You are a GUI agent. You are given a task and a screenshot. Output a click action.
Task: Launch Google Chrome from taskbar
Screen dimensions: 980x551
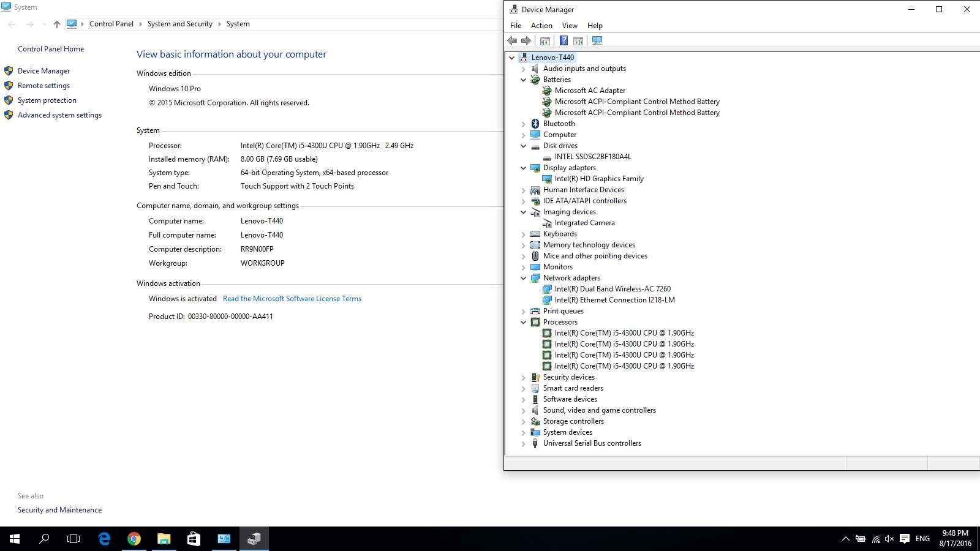134,539
